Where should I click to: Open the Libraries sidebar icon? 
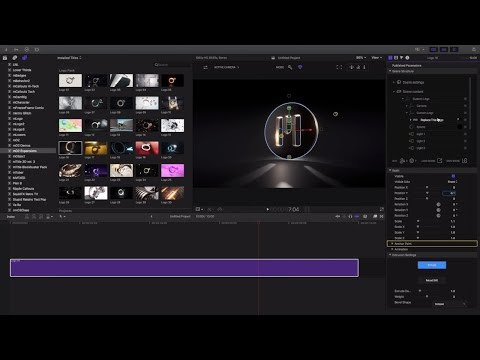(x=5, y=58)
